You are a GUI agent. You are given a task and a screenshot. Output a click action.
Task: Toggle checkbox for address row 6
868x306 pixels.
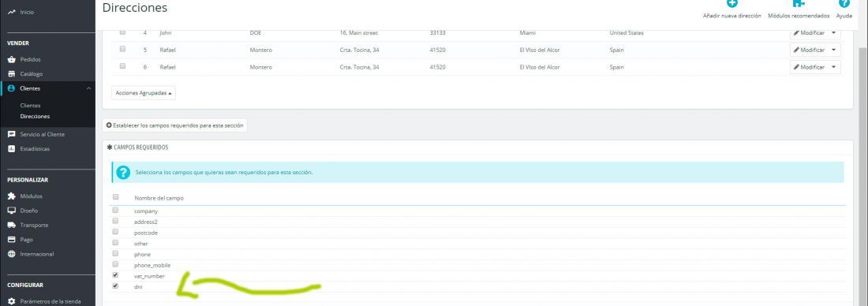tap(122, 65)
